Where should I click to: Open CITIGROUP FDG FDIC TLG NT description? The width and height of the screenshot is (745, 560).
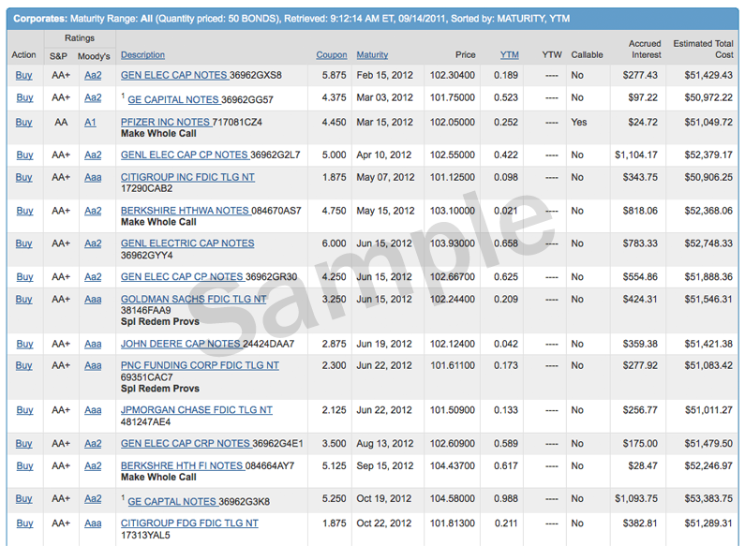(x=189, y=523)
